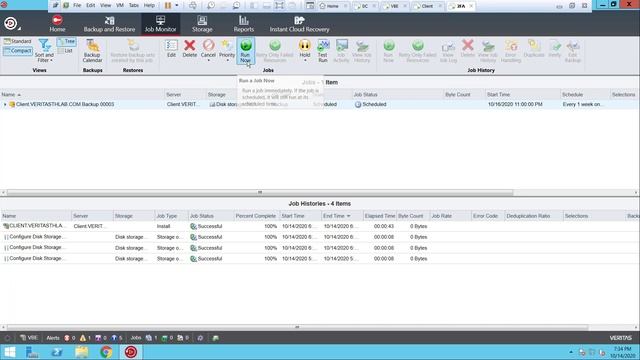Viewport: 640px width, 360px height.
Task: Click the Duplicate icon in Job History group
Action: pos(534,49)
